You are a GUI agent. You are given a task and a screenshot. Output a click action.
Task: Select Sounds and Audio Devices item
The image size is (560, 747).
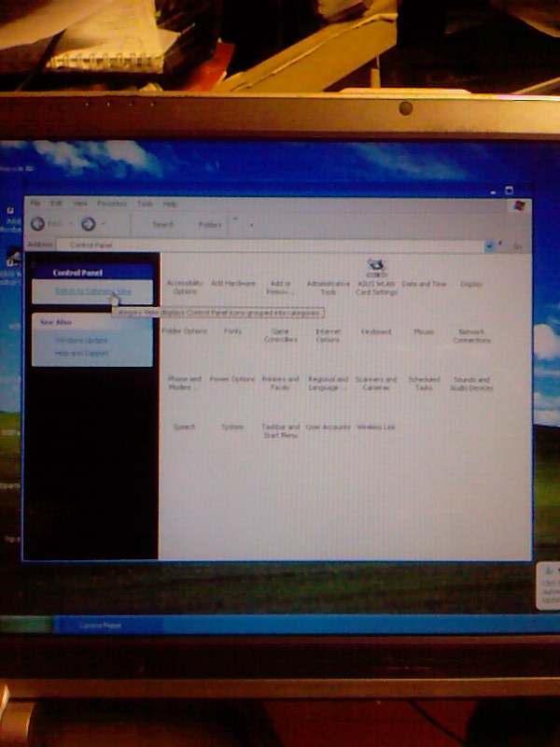click(x=471, y=384)
